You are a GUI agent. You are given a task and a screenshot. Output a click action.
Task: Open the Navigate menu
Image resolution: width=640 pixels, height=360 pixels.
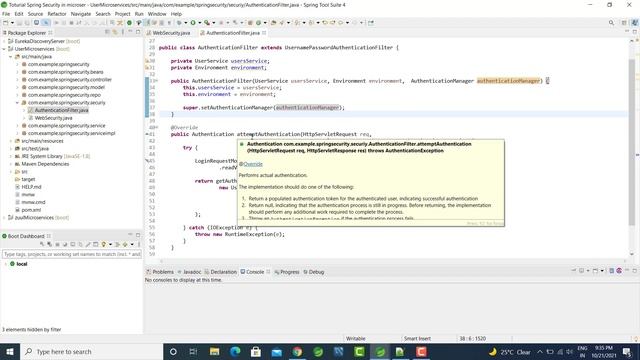81,14
